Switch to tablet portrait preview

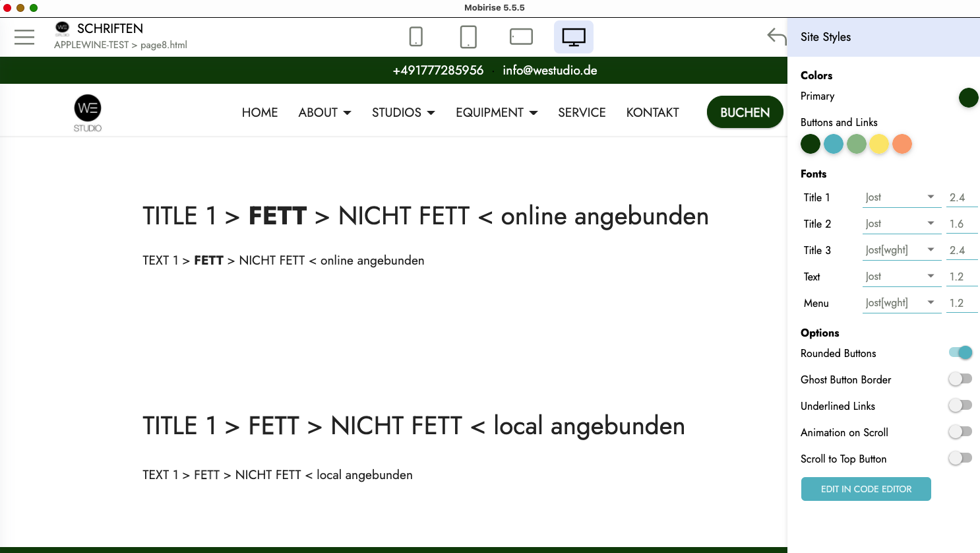point(468,37)
